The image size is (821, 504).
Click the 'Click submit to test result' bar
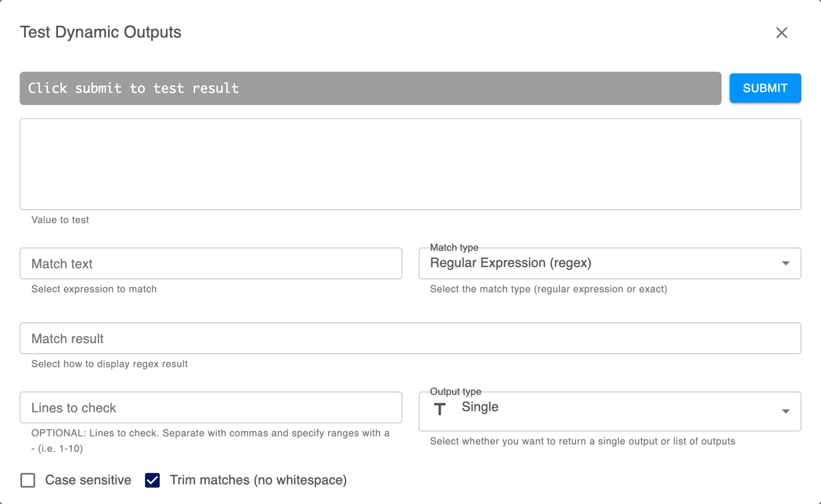pyautogui.click(x=370, y=88)
